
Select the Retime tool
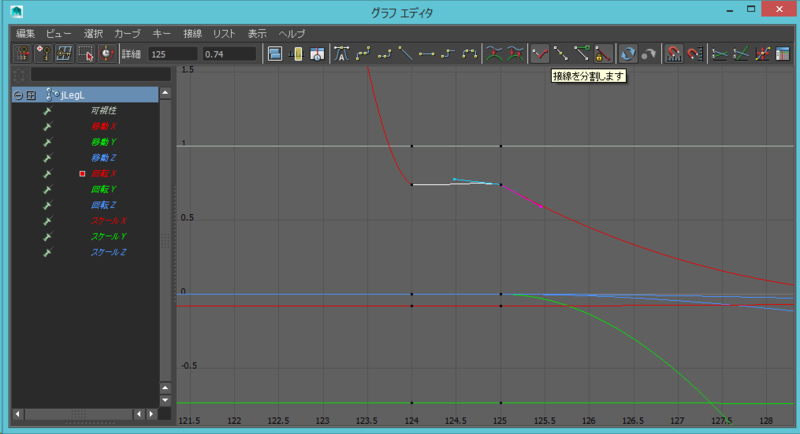coord(106,54)
